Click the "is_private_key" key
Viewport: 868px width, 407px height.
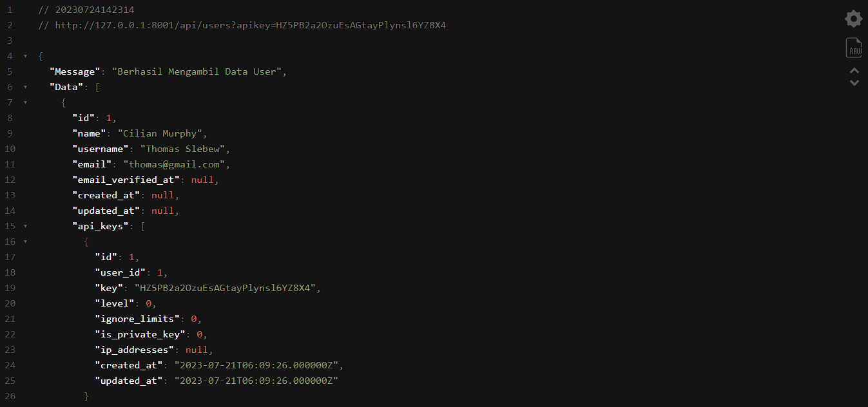[140, 334]
